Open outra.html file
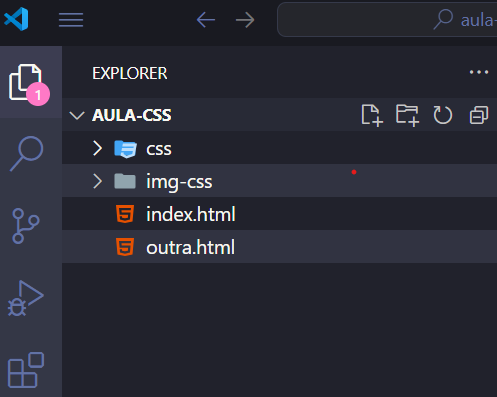This screenshot has height=397, width=497. [x=279, y=247]
